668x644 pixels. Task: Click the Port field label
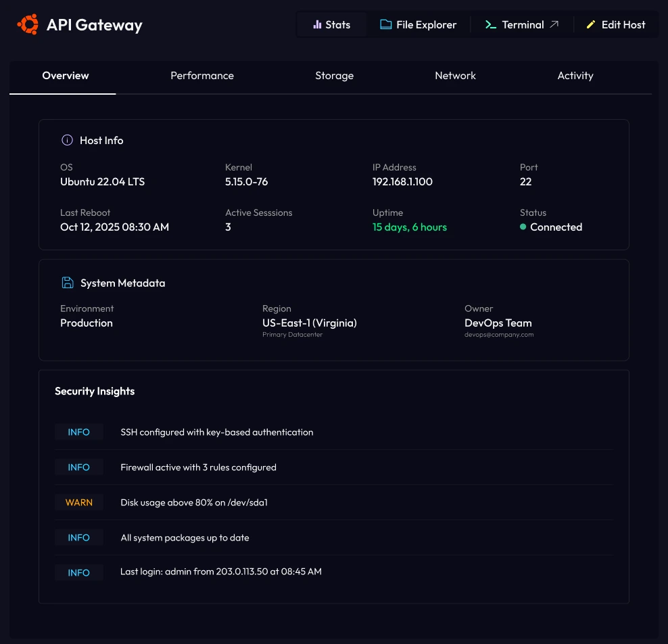pos(529,167)
